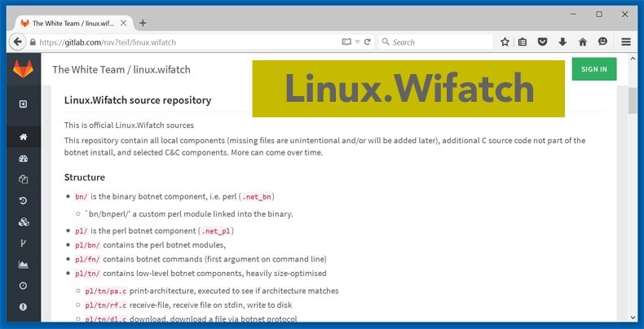Viewport: 644px width, 329px height.
Task: Minimize the Firefox window
Action: [x=574, y=15]
